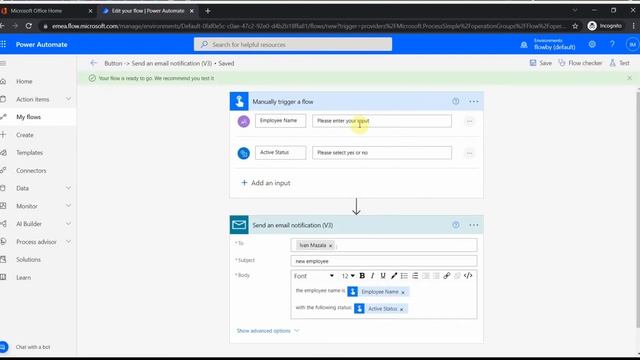The image size is (640, 360).
Task: Open options for Active Status input
Action: (469, 153)
